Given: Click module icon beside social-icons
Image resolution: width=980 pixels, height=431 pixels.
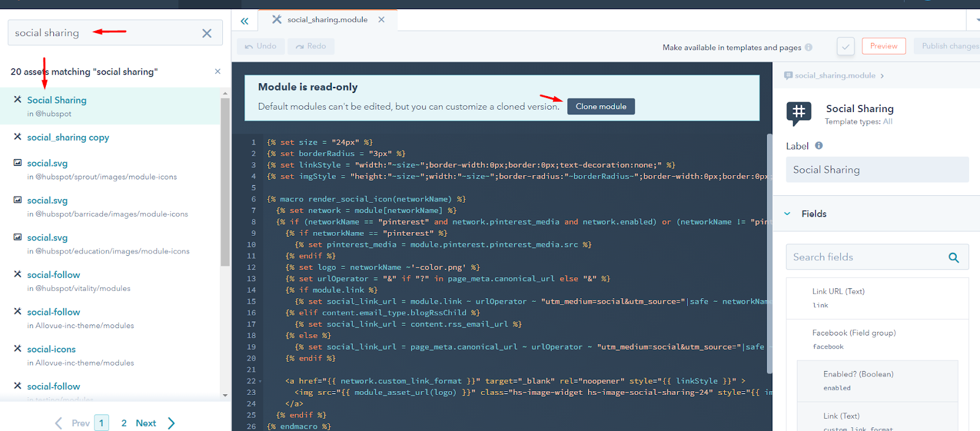Looking at the screenshot, I should (18, 348).
